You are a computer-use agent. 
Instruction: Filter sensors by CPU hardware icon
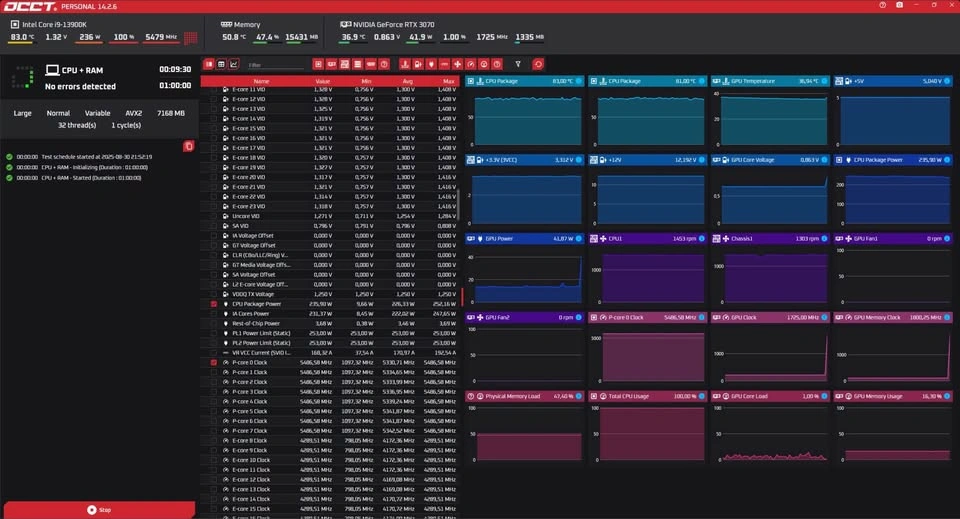(x=318, y=64)
